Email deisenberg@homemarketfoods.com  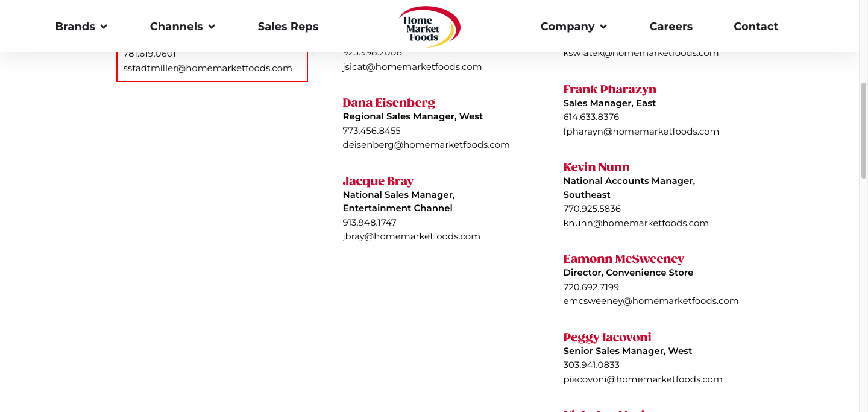click(x=426, y=145)
